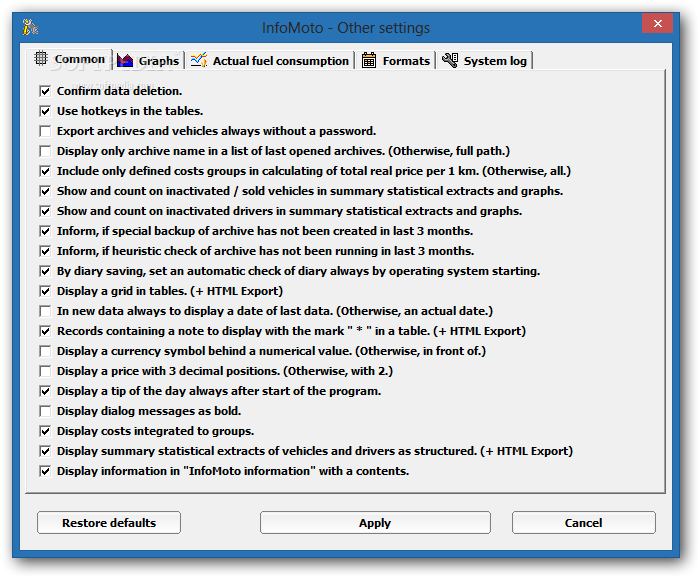This screenshot has width=700, height=578.
Task: Open the Graphs tab
Action: point(149,61)
